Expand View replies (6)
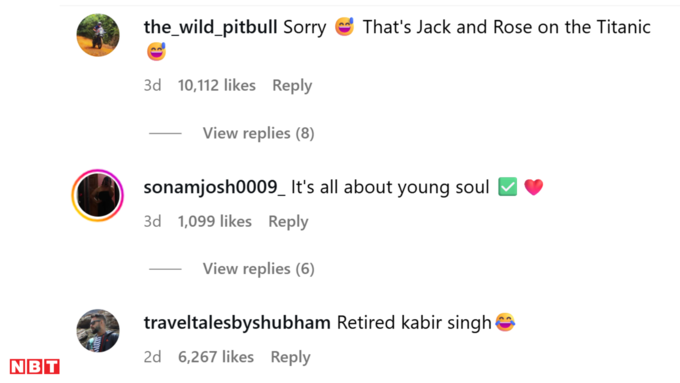 pos(258,269)
